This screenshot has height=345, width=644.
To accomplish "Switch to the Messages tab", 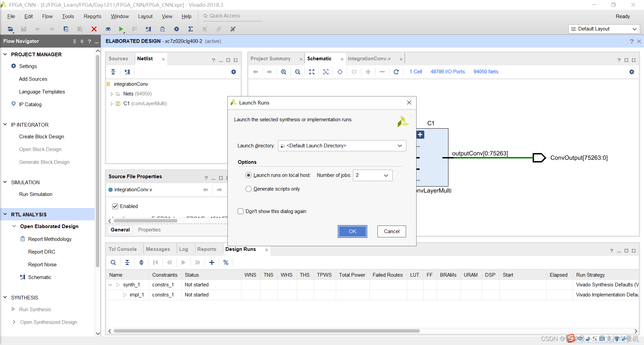I will 158,249.
